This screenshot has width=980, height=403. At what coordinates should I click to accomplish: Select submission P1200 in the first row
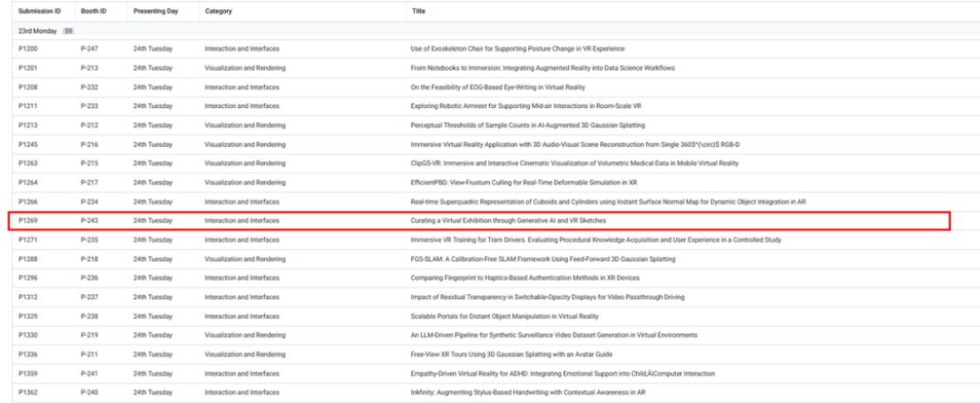tap(27, 48)
